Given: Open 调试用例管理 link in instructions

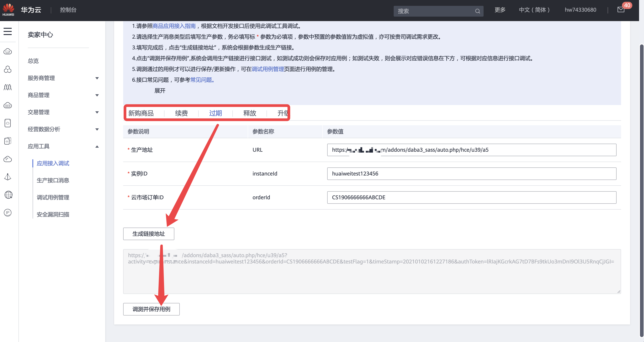Looking at the screenshot, I should coord(268,69).
